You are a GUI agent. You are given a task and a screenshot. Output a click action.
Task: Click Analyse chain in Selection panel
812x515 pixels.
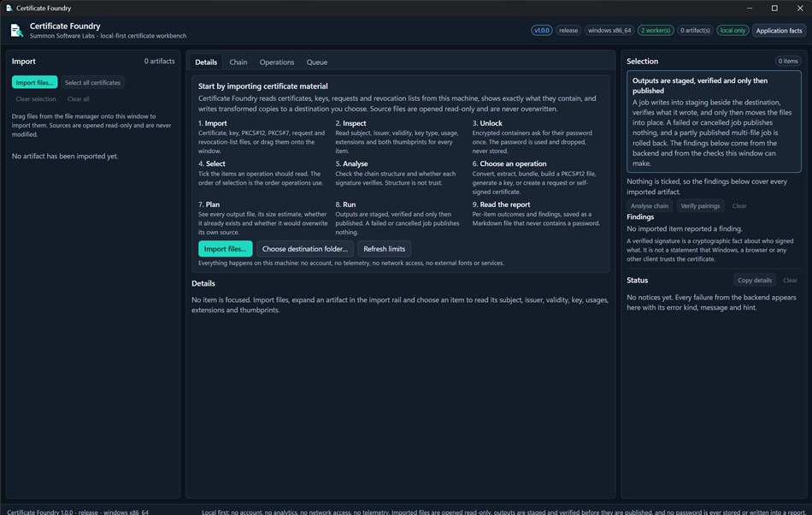click(x=650, y=205)
